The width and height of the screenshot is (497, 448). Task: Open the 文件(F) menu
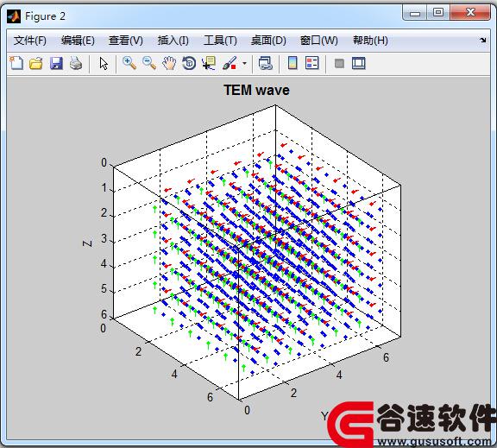pos(30,41)
